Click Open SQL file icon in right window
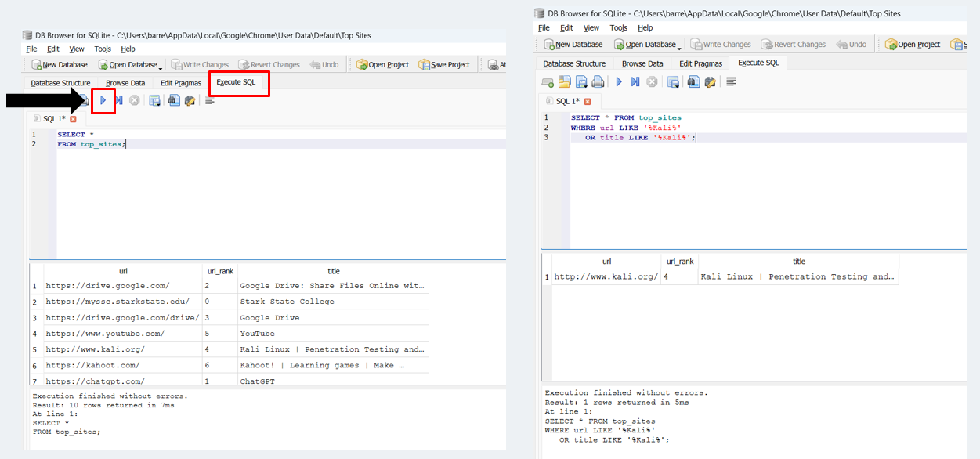This screenshot has height=459, width=980. (x=564, y=81)
